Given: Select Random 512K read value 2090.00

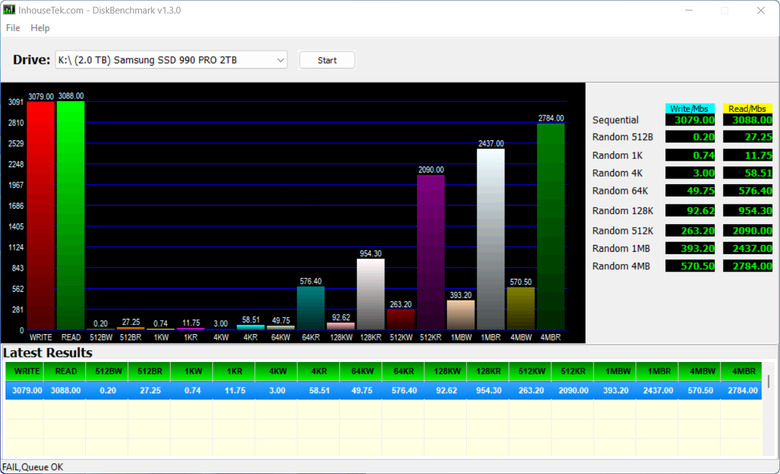Looking at the screenshot, I should [748, 231].
